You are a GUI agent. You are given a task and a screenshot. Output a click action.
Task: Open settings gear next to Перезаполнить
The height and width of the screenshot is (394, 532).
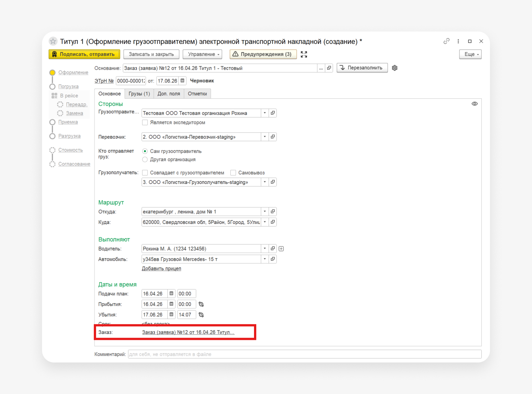[x=395, y=68]
